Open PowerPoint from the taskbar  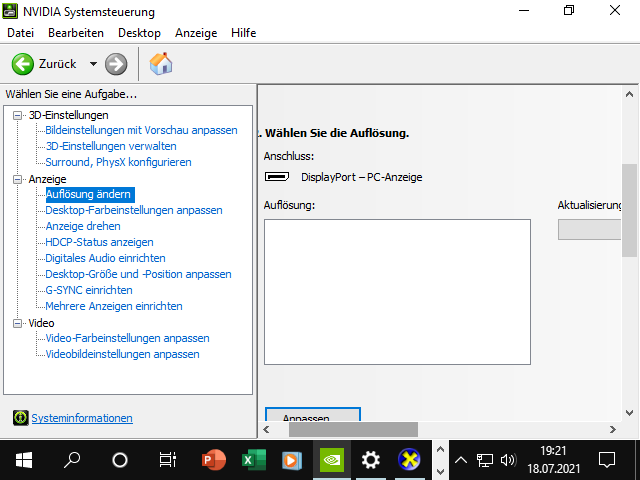(213, 460)
